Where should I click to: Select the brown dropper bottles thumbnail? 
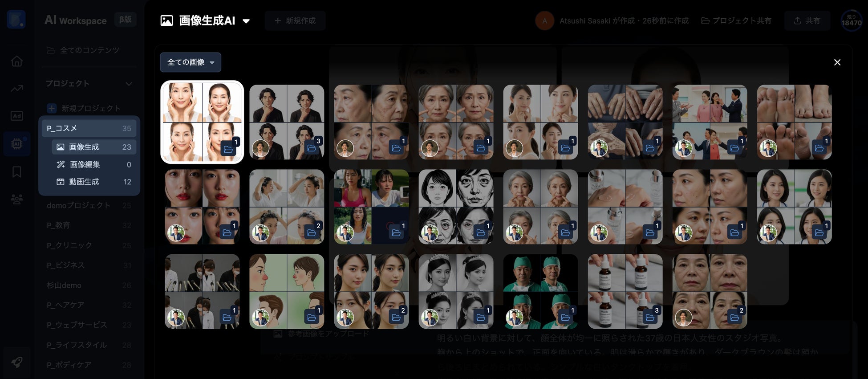tap(625, 291)
